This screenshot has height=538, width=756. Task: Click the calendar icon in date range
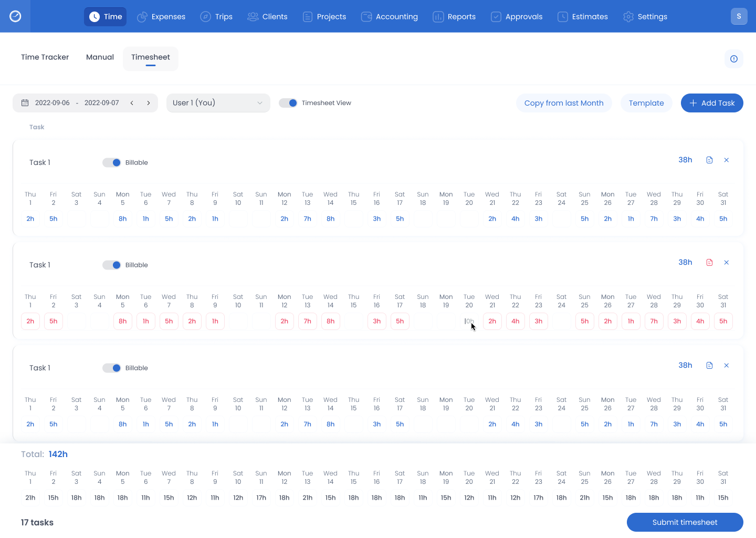(x=25, y=103)
